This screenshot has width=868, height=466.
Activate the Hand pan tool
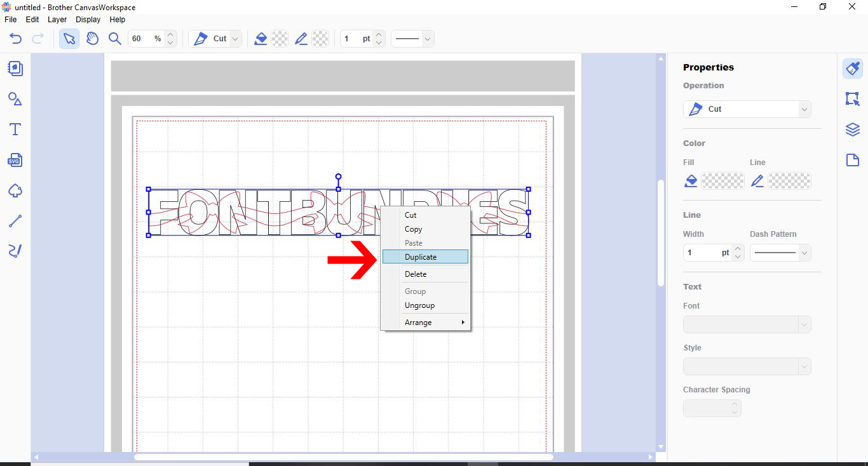[92, 39]
